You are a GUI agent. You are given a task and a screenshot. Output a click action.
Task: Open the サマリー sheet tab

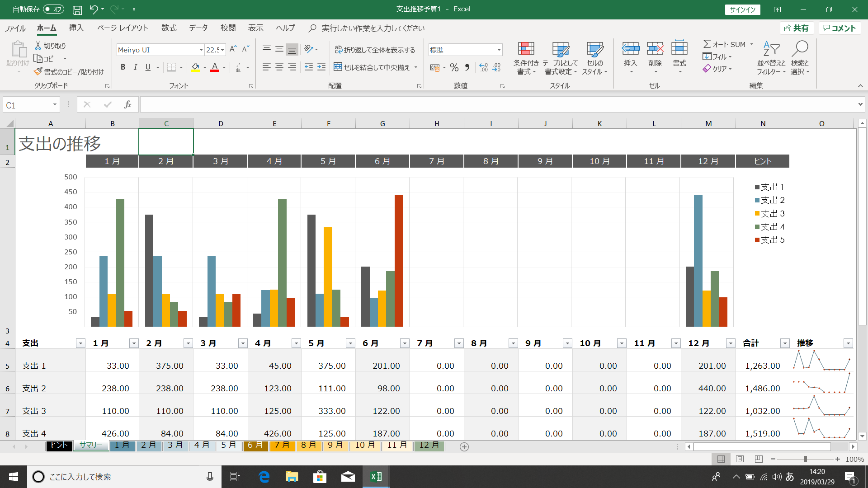click(90, 445)
